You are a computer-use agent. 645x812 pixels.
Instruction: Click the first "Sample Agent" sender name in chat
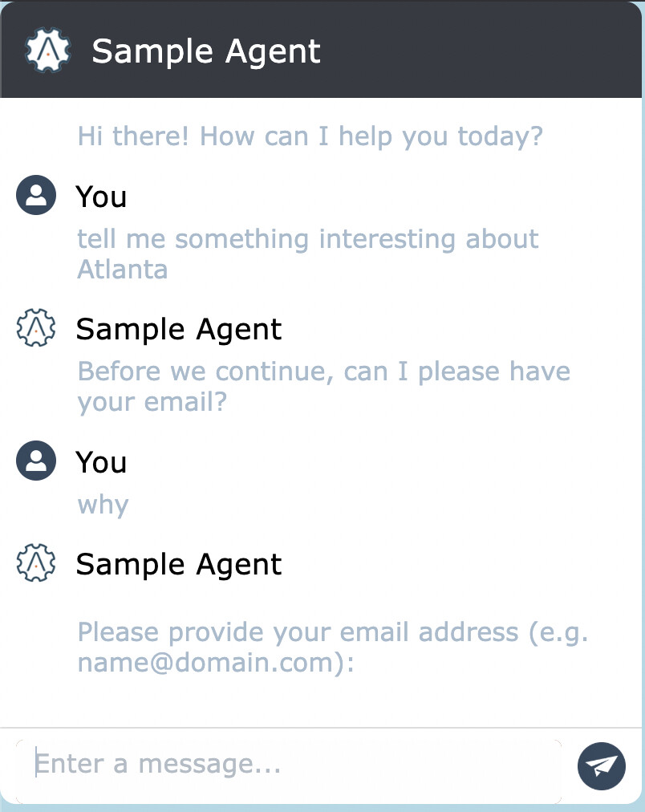pyautogui.click(x=179, y=329)
